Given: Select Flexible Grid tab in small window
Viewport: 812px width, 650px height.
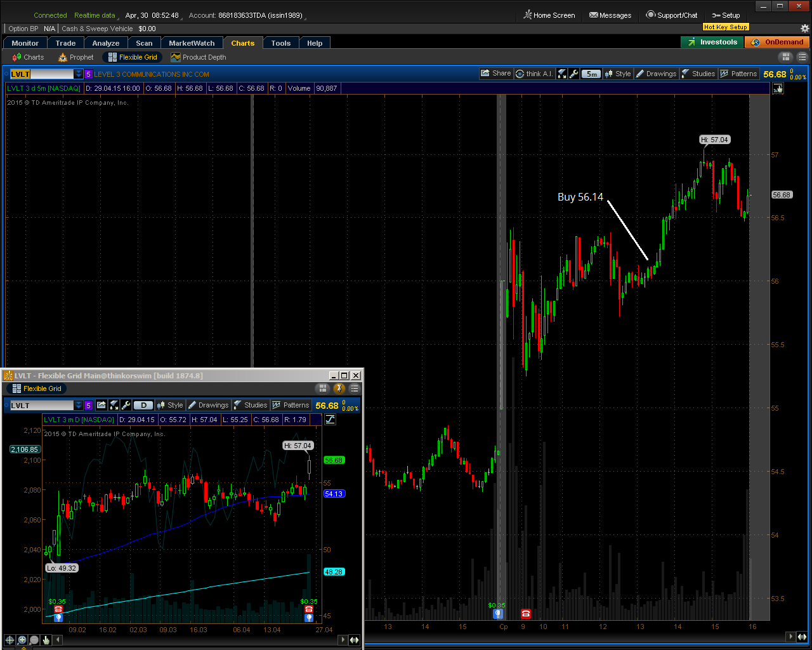Looking at the screenshot, I should pos(37,388).
